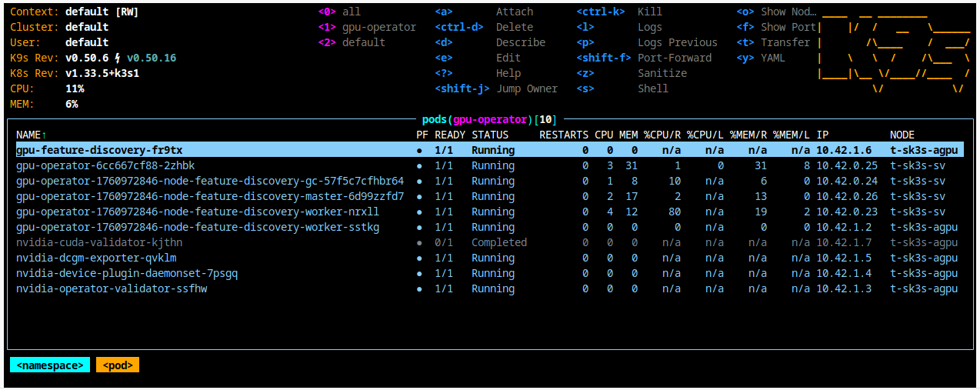Click the port-forward dot for nvidia-dcgm-exporter-qvklm
This screenshot has height=390, width=980.
(x=419, y=258)
